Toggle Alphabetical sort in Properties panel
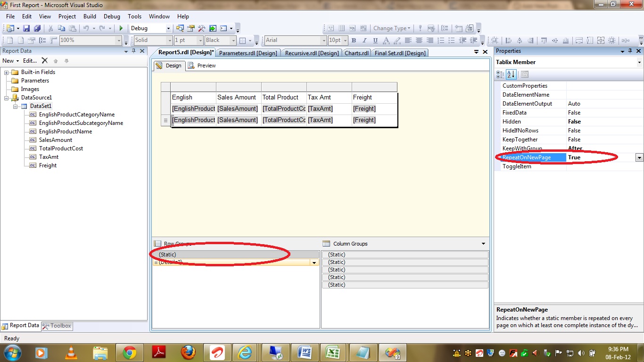 pos(511,74)
